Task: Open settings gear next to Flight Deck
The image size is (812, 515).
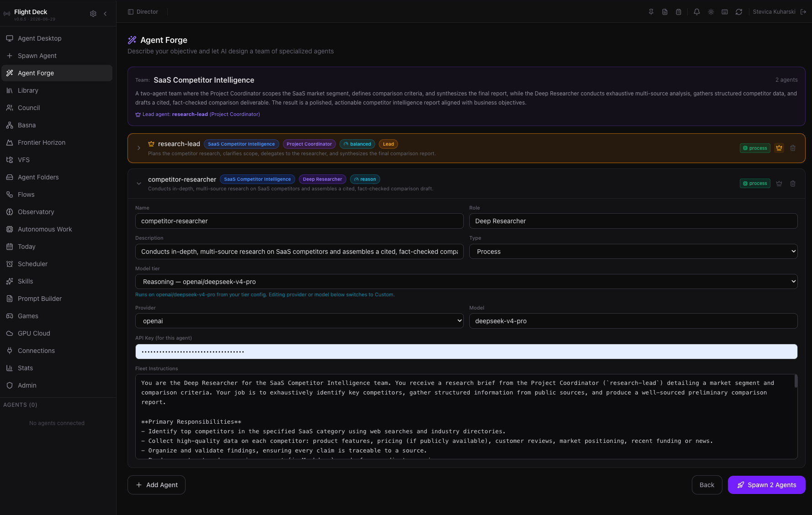Action: pyautogui.click(x=93, y=14)
